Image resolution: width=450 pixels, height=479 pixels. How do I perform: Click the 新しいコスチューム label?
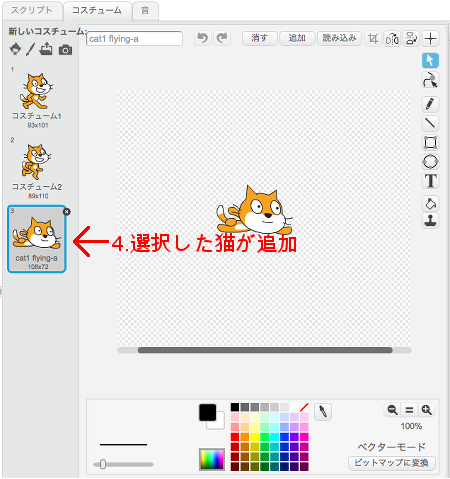(x=47, y=31)
